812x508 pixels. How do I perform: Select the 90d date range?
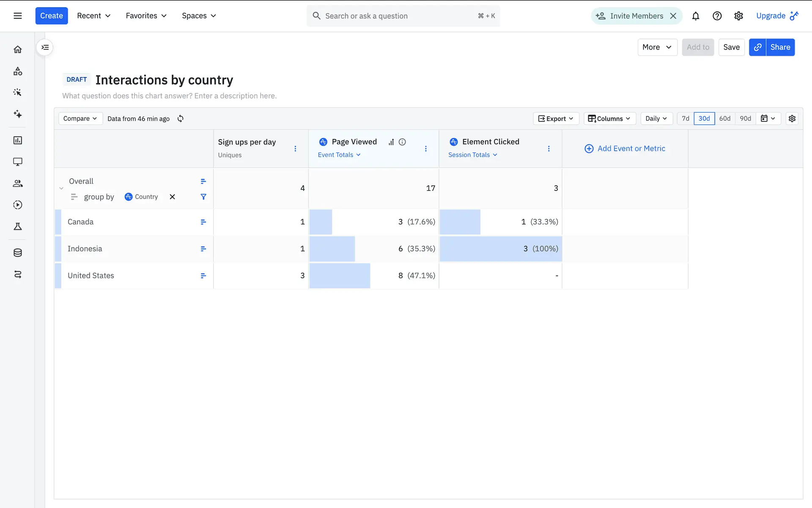(x=745, y=119)
